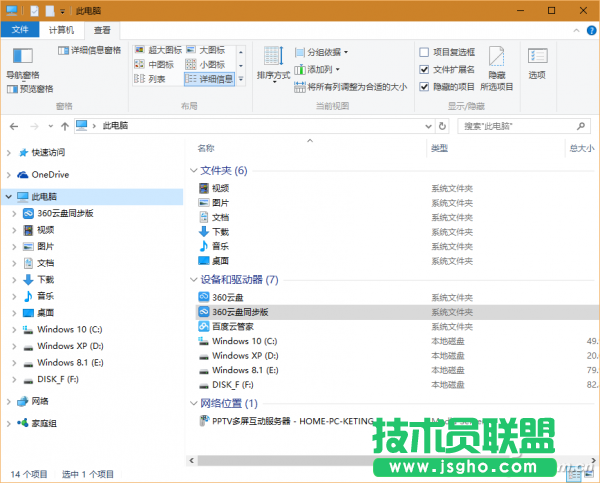Open Sort by (排序方式) menu

click(273, 64)
